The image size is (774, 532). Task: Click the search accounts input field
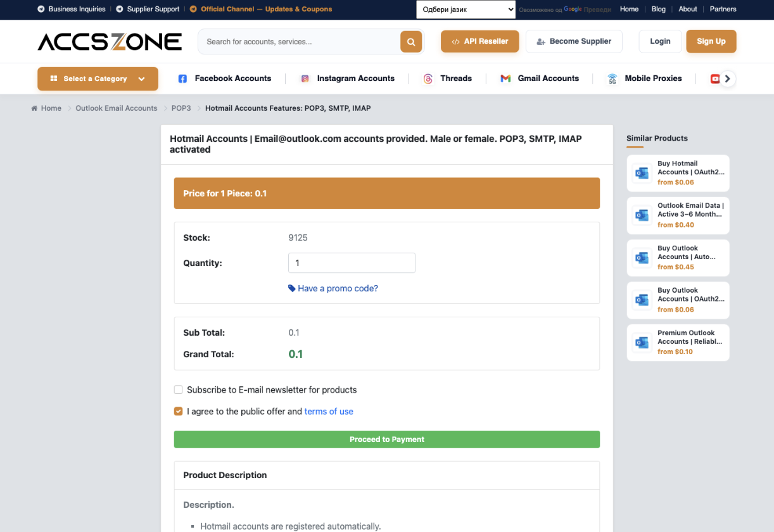point(299,42)
